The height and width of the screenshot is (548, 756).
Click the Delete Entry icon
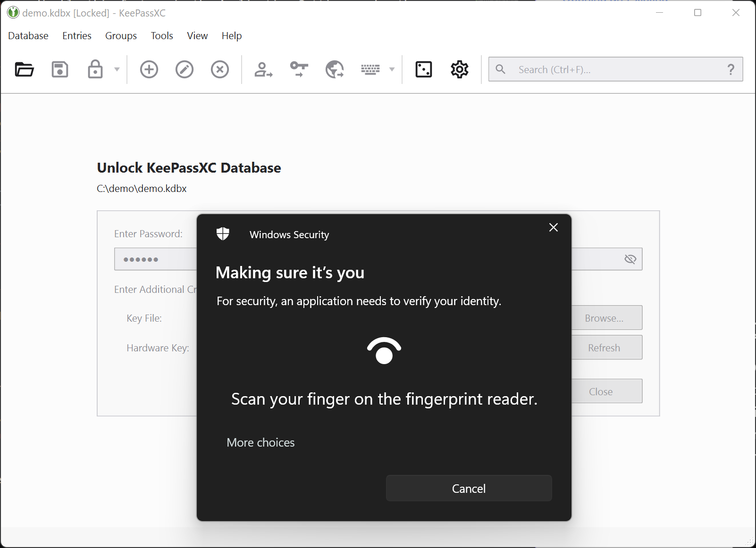coord(220,69)
